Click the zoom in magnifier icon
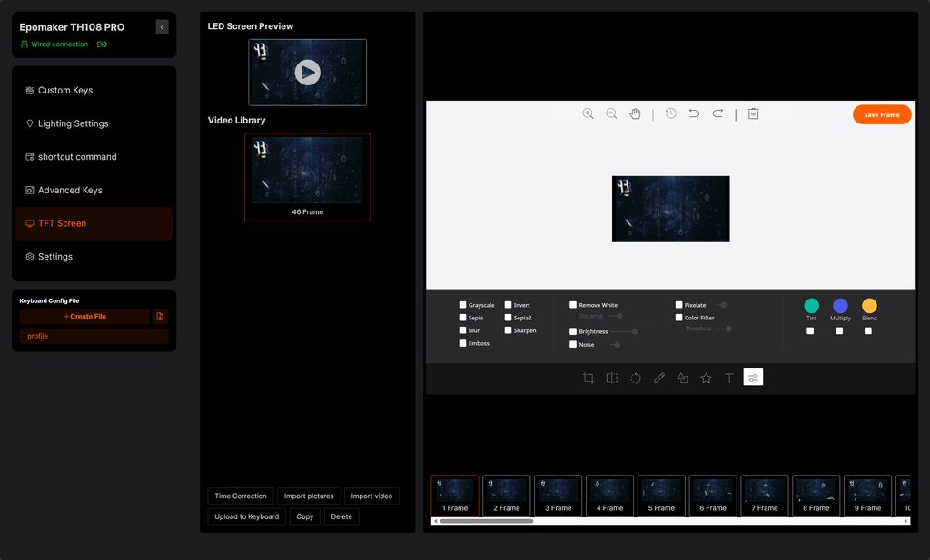The height and width of the screenshot is (560, 930). (588, 113)
